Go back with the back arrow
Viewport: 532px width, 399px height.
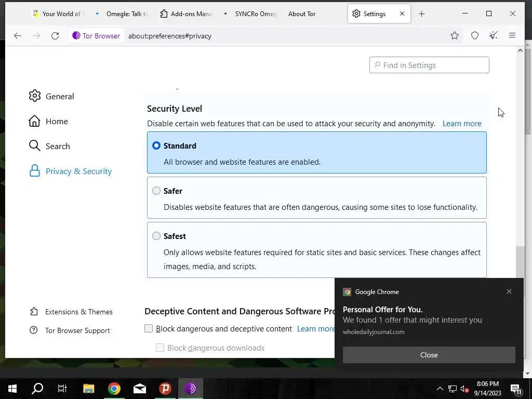pyautogui.click(x=18, y=36)
